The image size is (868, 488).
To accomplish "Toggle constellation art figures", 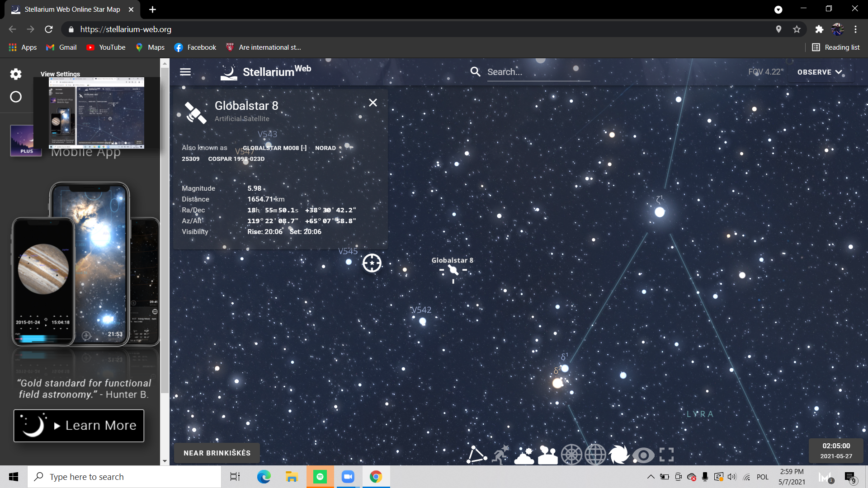I will pos(500,455).
